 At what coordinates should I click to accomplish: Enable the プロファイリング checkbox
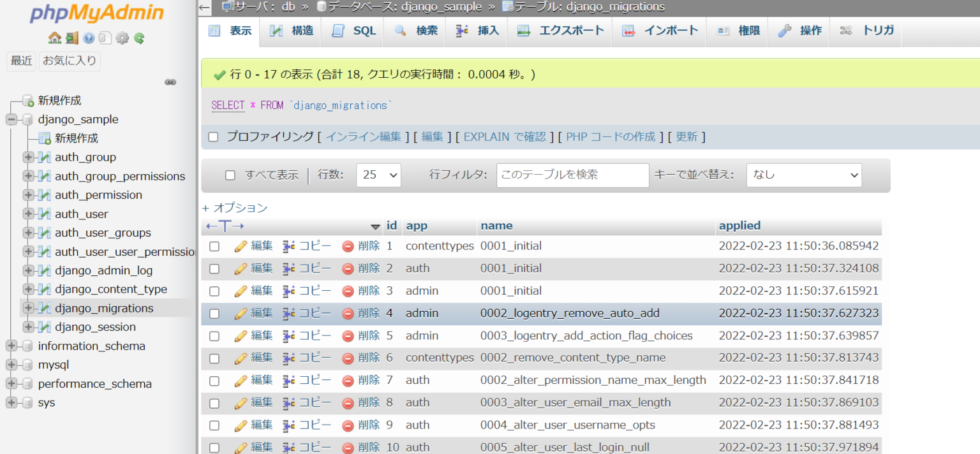coord(213,136)
